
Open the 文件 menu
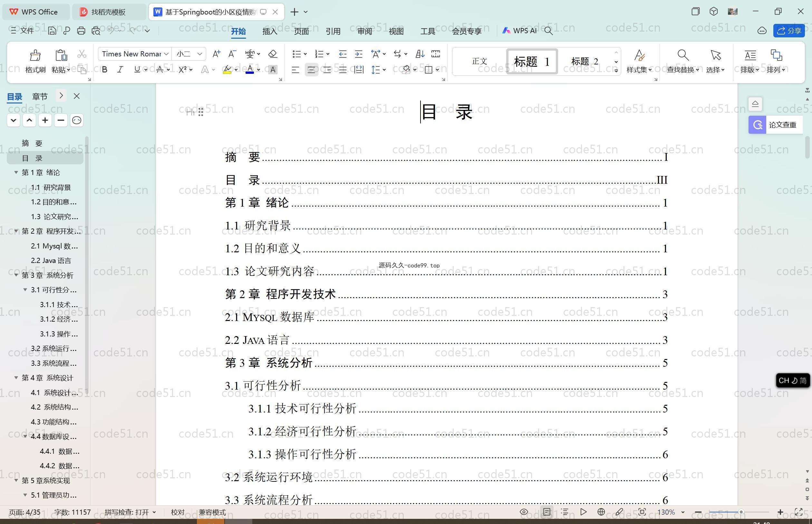coord(22,31)
